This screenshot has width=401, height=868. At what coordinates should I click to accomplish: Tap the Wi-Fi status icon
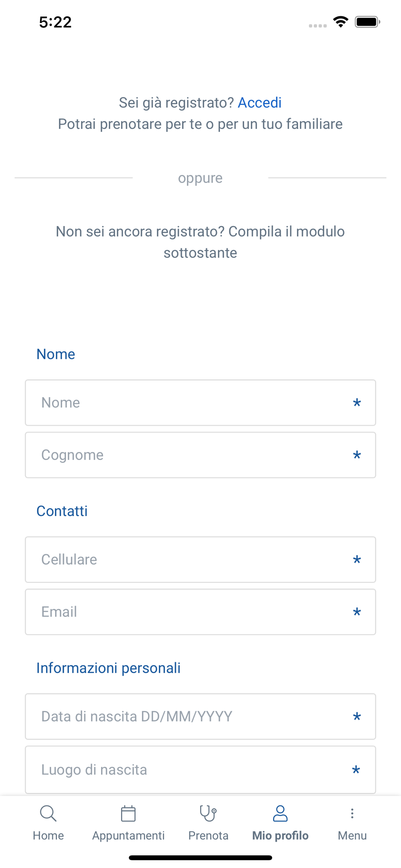tap(341, 22)
